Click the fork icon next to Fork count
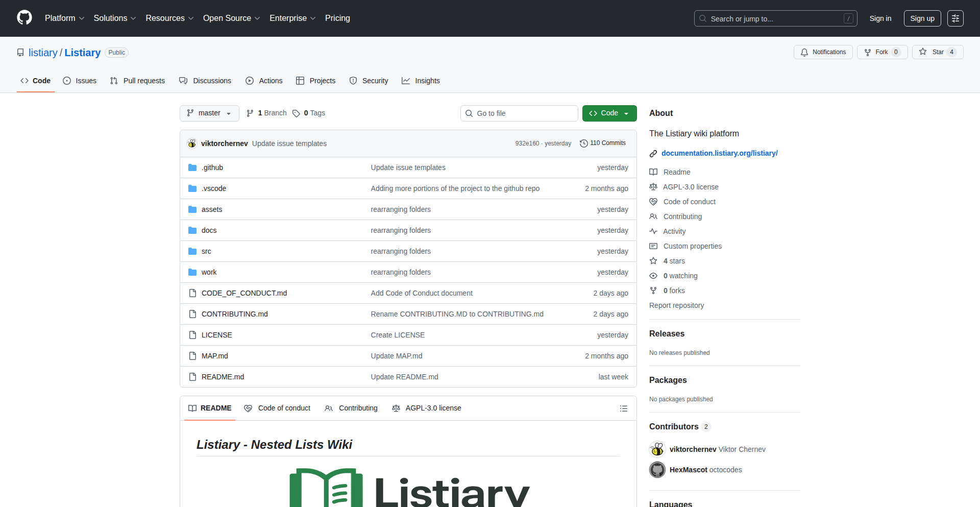 click(868, 52)
